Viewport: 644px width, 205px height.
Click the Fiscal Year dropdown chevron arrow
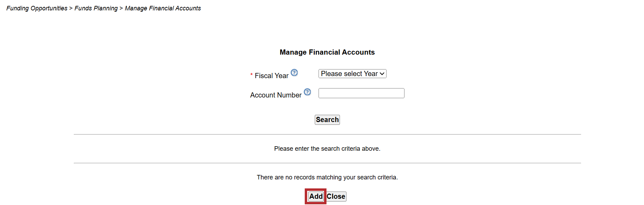[x=382, y=74]
